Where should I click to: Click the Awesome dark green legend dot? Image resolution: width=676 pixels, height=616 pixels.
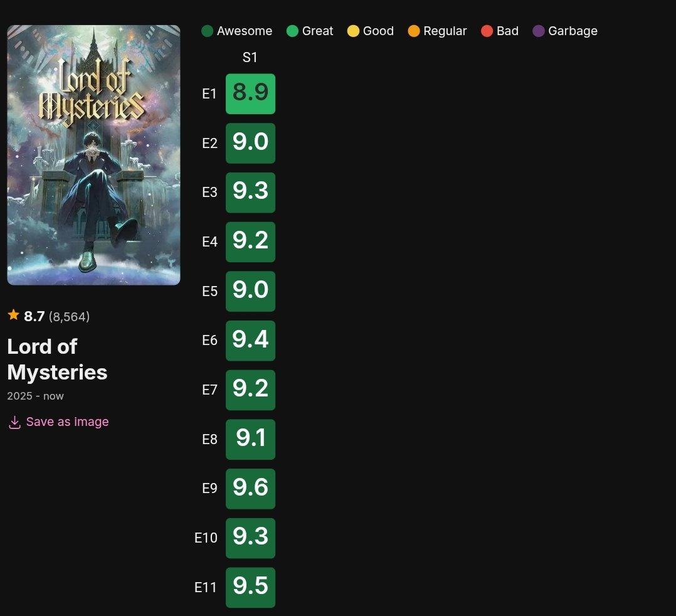click(x=208, y=31)
